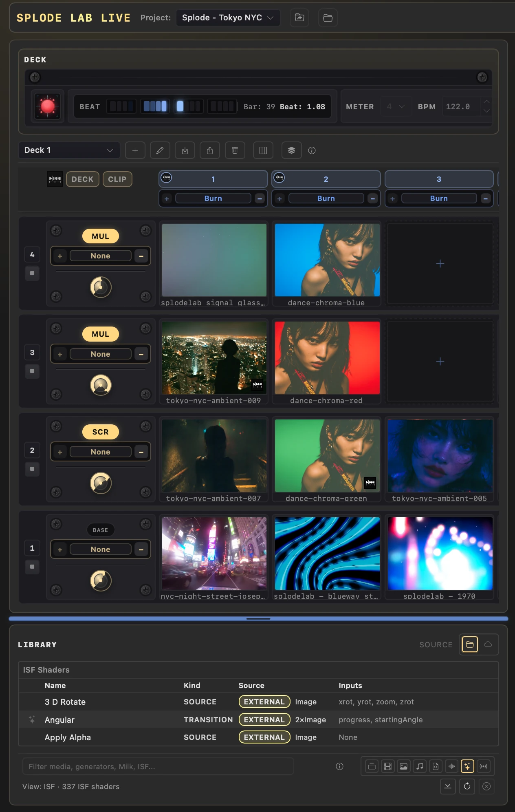The image size is (515, 812).
Task: Open the Deck 1 dropdown
Action: (69, 150)
